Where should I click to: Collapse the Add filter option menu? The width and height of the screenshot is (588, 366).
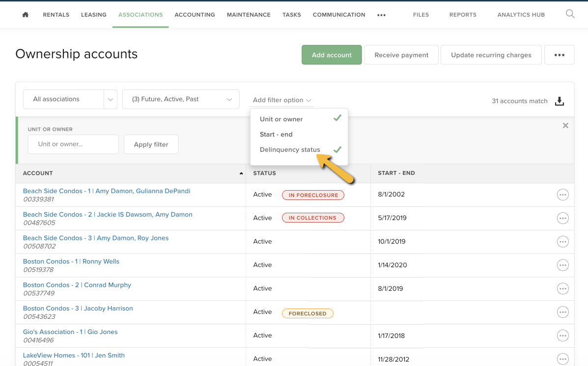[x=282, y=100]
